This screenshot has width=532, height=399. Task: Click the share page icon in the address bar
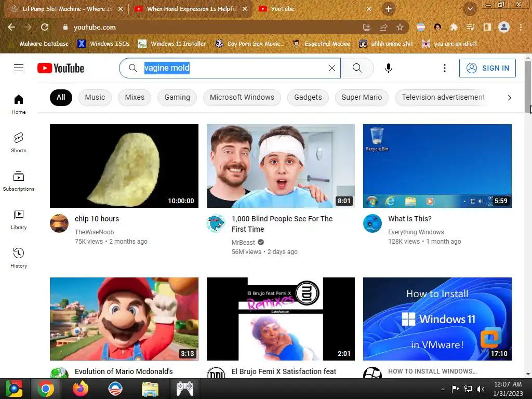pyautogui.click(x=383, y=27)
